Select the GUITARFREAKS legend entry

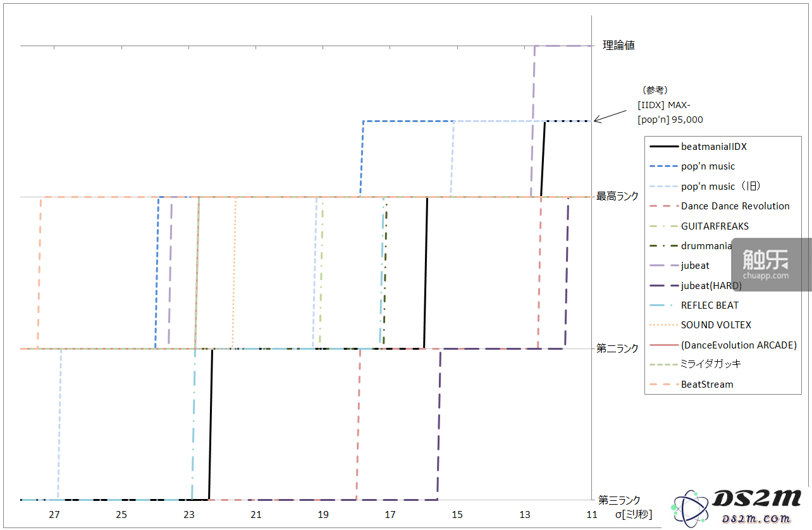(699, 226)
